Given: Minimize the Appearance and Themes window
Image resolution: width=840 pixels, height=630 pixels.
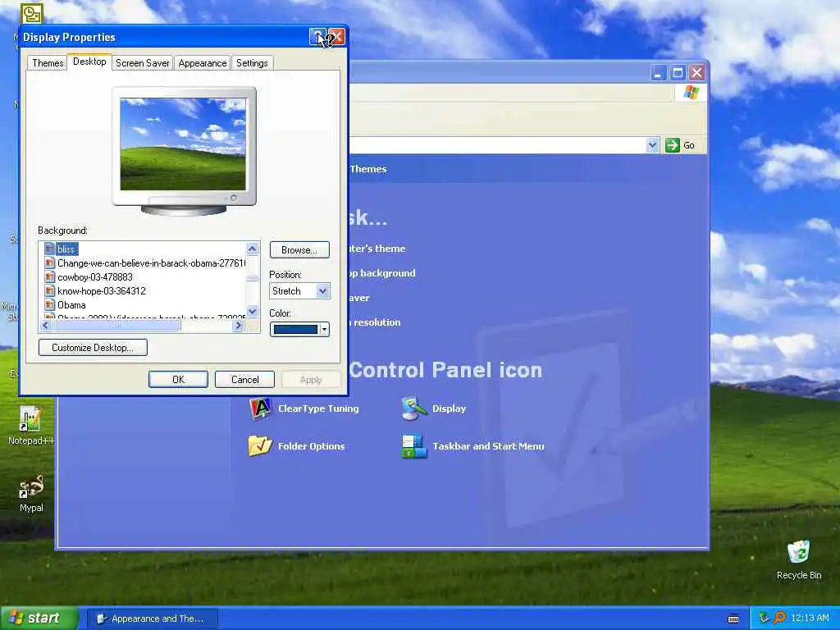Looking at the screenshot, I should tap(659, 72).
